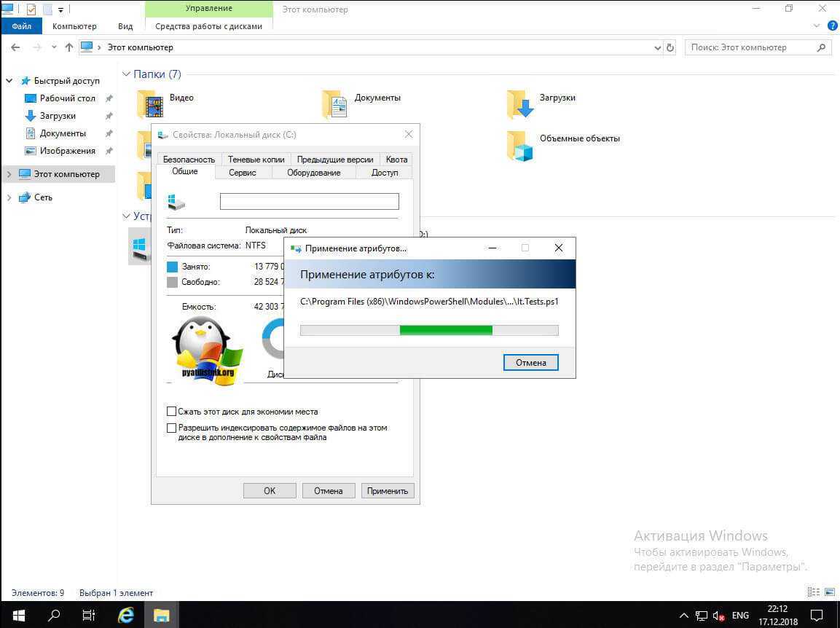Open Средства работы с дисками tab
840x628 pixels.
tap(209, 25)
